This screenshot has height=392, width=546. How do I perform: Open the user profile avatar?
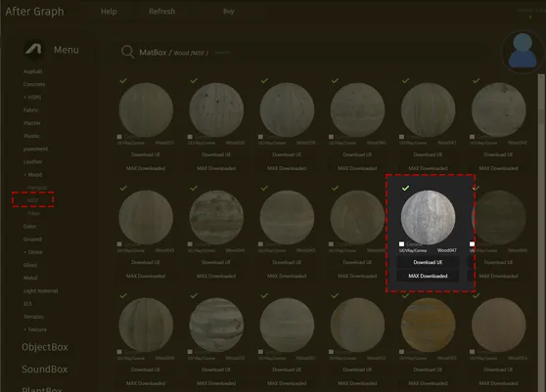523,52
